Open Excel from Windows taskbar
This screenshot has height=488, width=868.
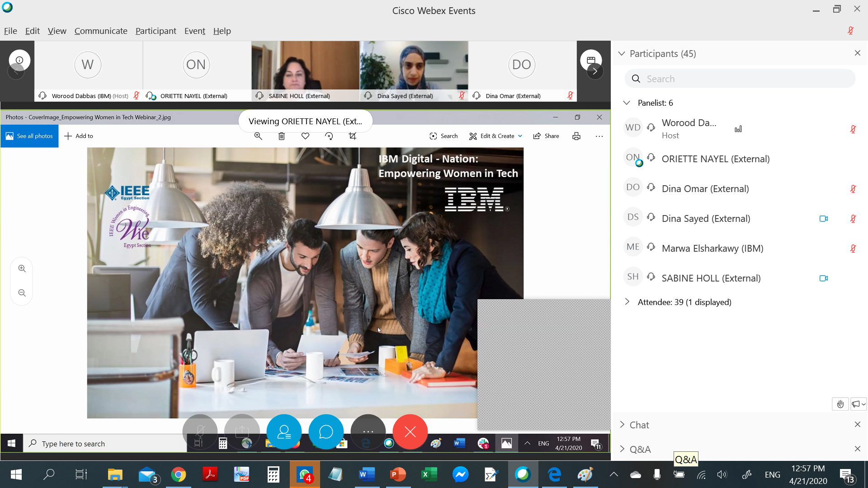[429, 474]
